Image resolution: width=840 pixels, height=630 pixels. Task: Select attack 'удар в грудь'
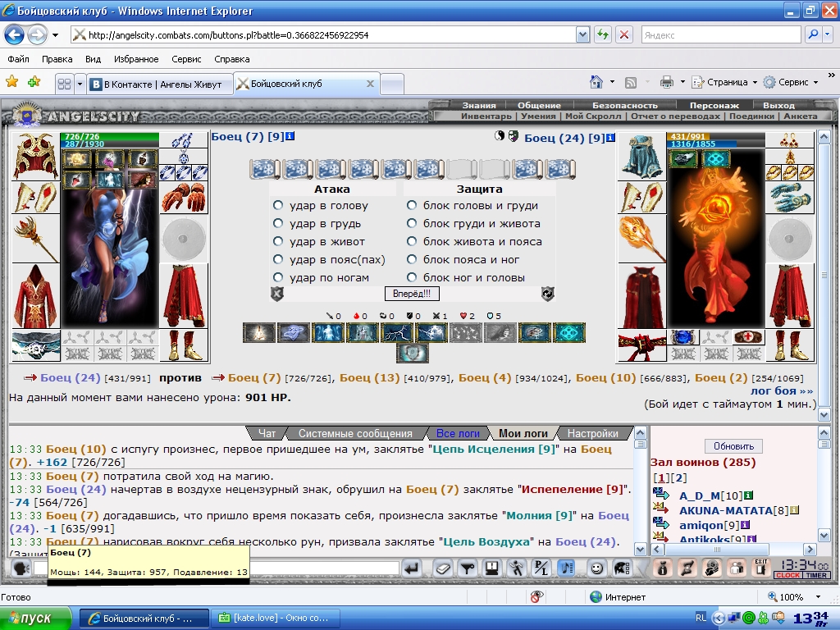pos(277,223)
